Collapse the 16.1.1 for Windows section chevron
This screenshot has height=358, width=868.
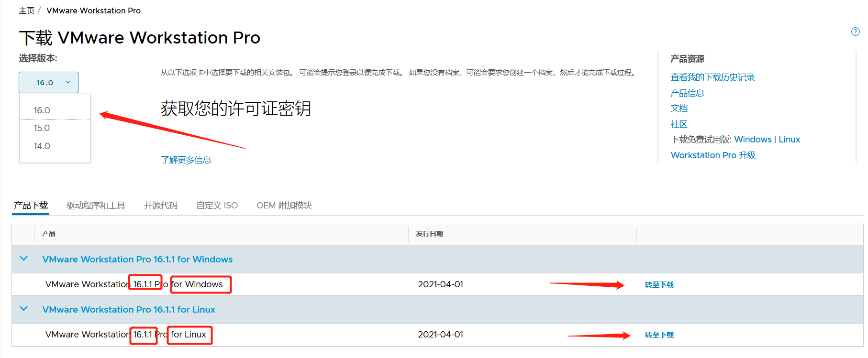23,259
